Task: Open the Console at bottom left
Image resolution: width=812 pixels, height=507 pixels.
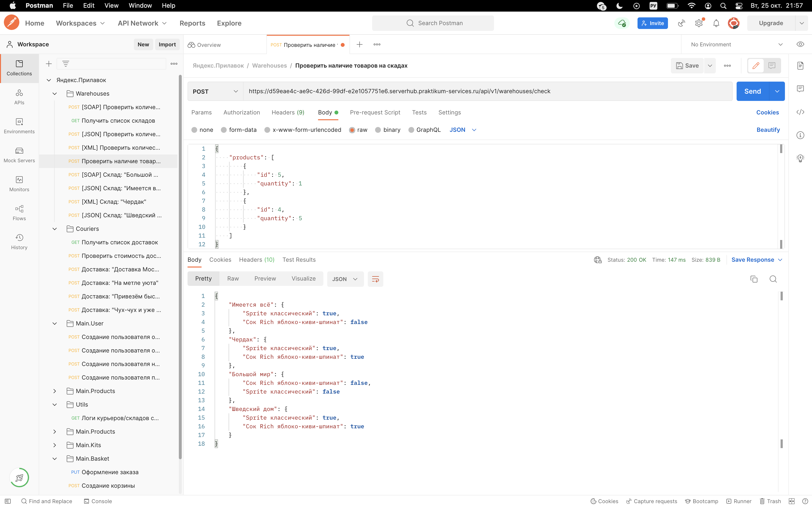Action: [x=98, y=501]
